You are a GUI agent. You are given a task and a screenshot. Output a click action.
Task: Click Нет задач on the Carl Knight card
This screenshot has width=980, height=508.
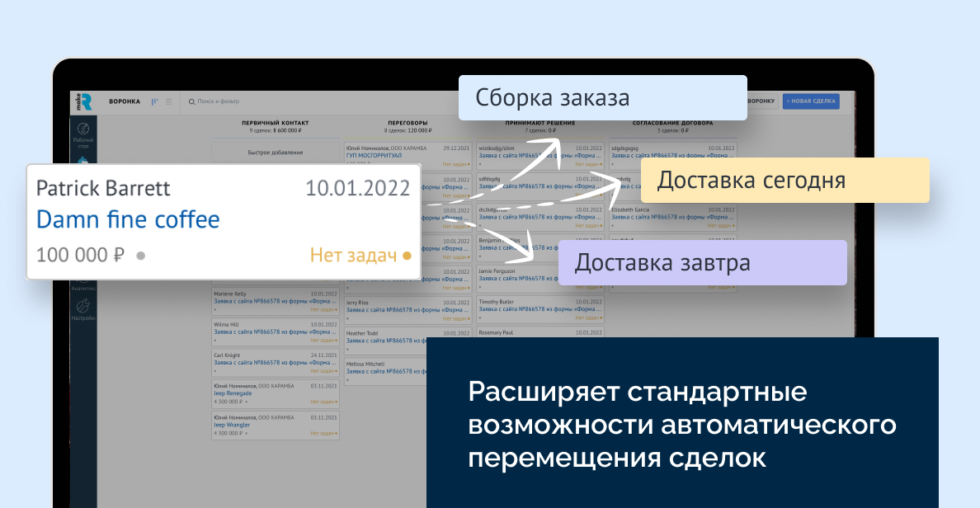click(323, 371)
